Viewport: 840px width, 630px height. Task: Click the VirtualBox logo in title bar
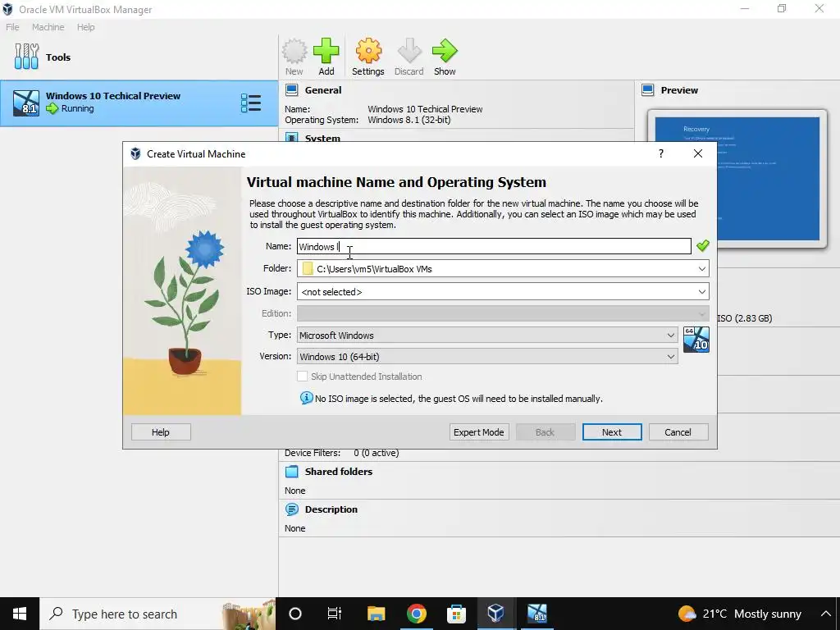(x=7, y=9)
